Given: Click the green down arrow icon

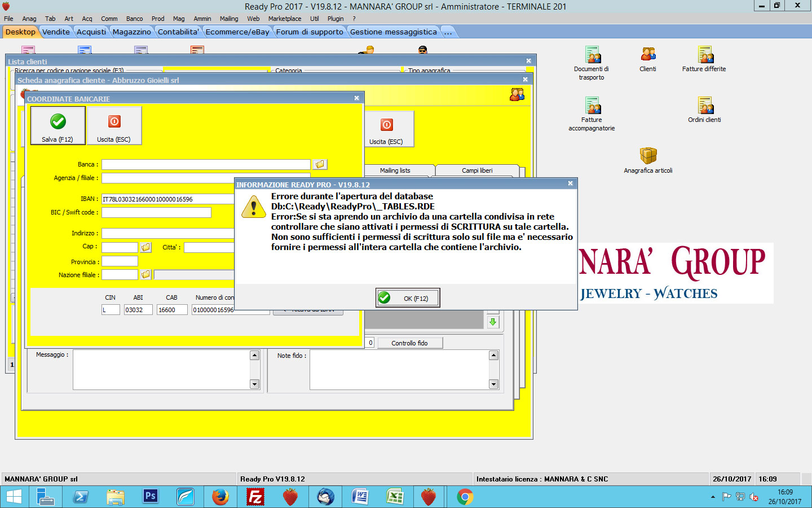Looking at the screenshot, I should click(x=493, y=322).
